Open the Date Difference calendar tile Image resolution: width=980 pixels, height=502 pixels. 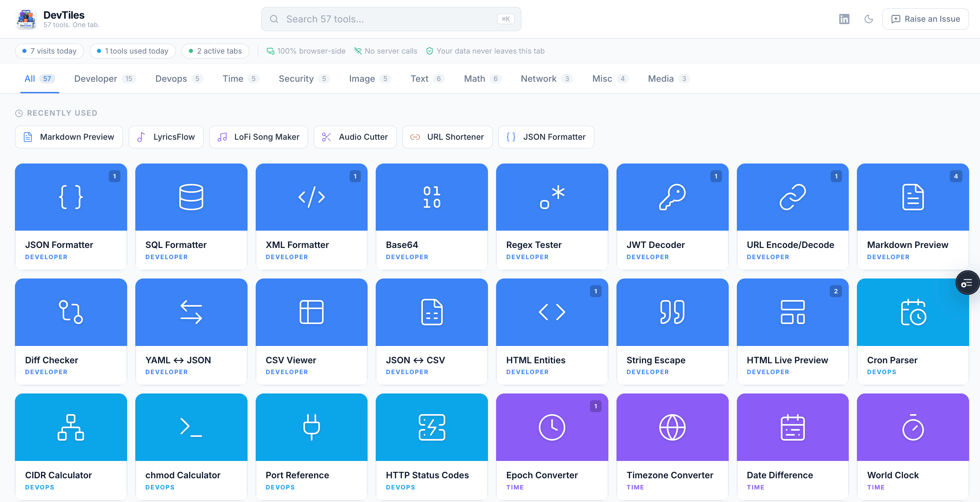click(x=792, y=446)
